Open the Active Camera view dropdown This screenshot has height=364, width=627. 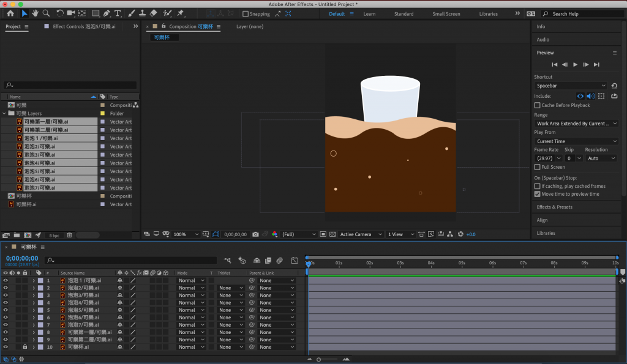click(x=360, y=234)
